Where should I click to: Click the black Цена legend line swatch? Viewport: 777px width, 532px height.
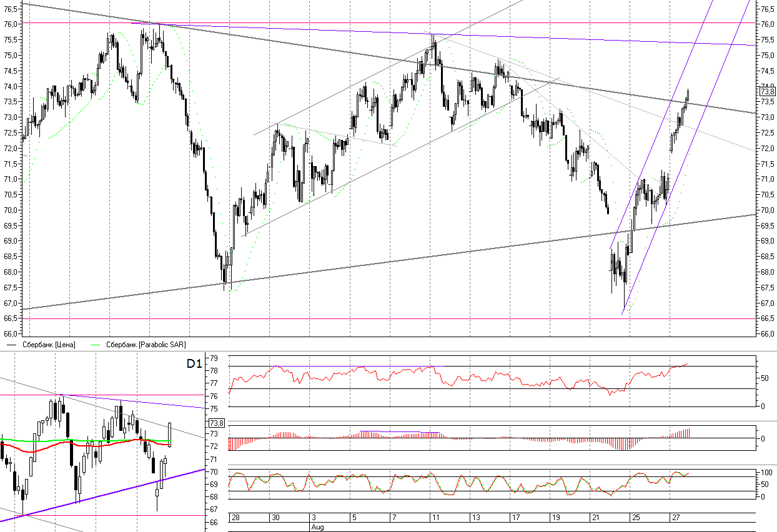[x=12, y=345]
